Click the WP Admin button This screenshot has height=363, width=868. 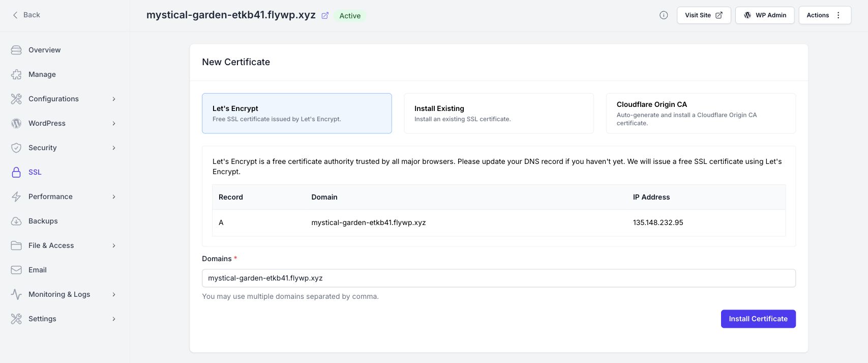[x=765, y=15]
